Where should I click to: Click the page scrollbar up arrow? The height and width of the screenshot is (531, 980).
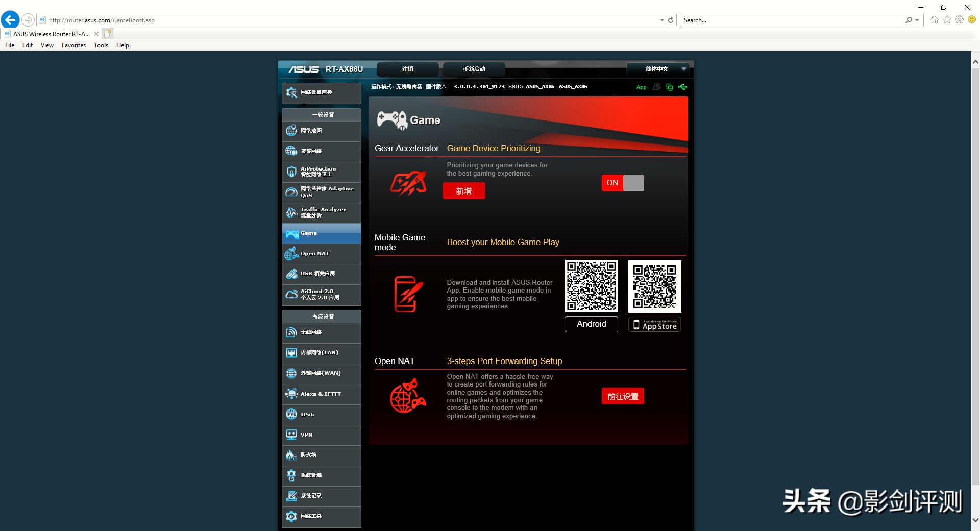pyautogui.click(x=975, y=62)
